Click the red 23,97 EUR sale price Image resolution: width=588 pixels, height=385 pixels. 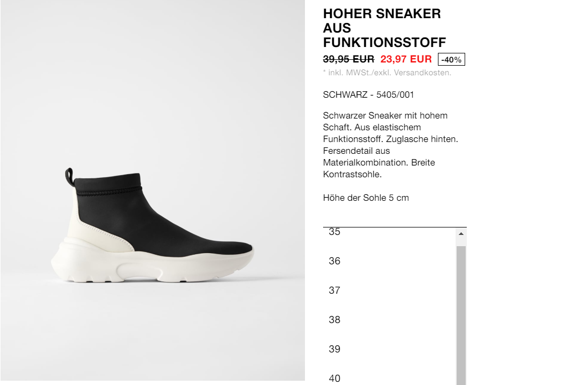click(406, 59)
